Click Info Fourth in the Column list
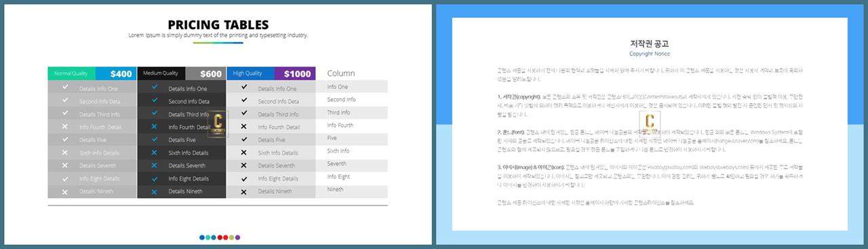The image size is (868, 249). 340,126
